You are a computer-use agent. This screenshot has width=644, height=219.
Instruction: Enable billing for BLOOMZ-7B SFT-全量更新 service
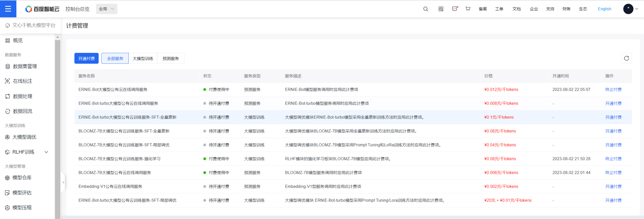click(x=613, y=131)
